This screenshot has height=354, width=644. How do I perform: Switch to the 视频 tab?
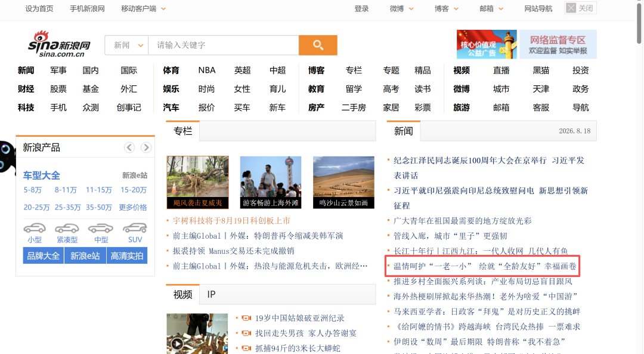coord(183,294)
